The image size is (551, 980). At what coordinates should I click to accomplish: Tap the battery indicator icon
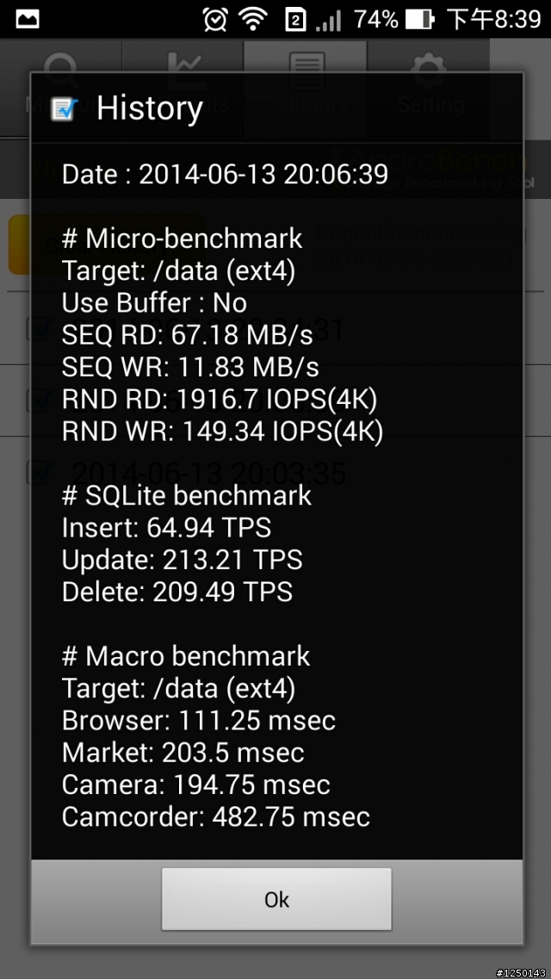(419, 20)
